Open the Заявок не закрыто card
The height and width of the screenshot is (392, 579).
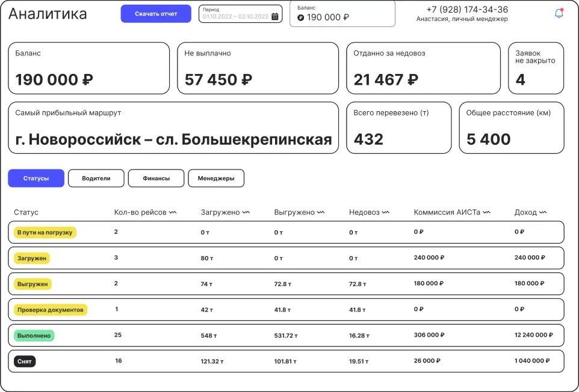(536, 68)
